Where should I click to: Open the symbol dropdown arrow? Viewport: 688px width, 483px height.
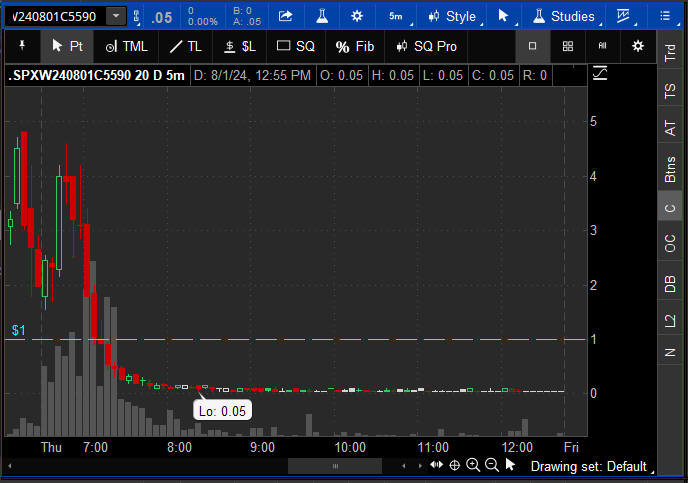click(116, 17)
